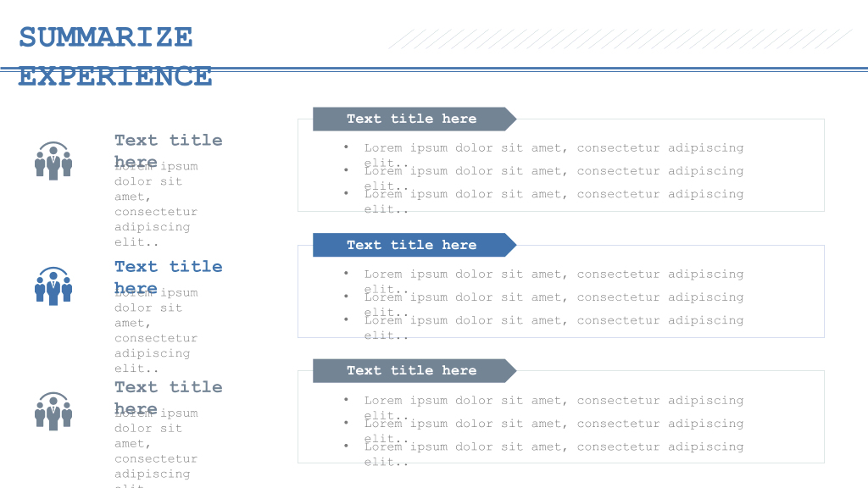Select the bottom gray arrow title banner
The width and height of the screenshot is (868, 488).
[415, 371]
